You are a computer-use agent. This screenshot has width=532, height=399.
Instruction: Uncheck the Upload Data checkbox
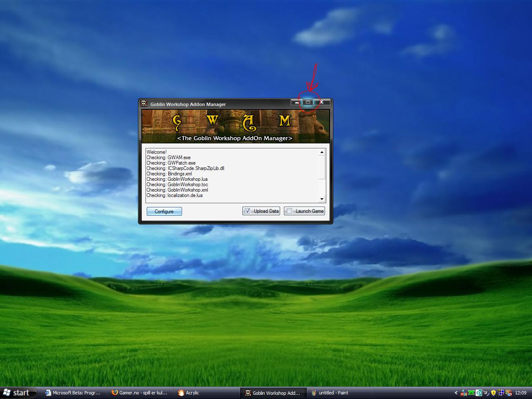pyautogui.click(x=248, y=211)
